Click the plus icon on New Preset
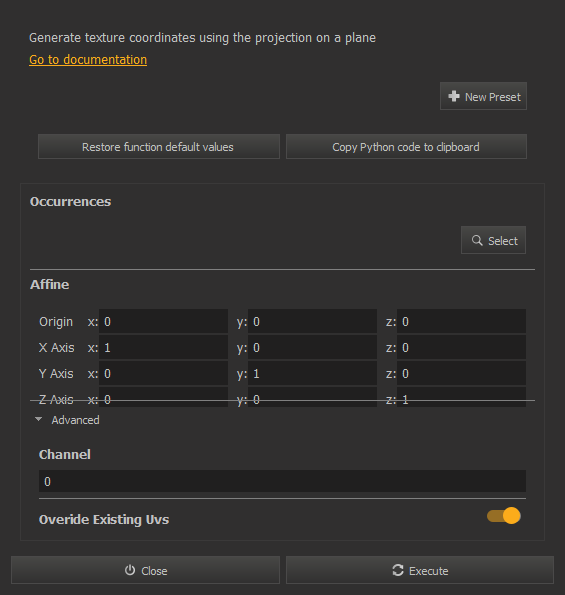Viewport: 565px width, 595px height. pyautogui.click(x=454, y=96)
